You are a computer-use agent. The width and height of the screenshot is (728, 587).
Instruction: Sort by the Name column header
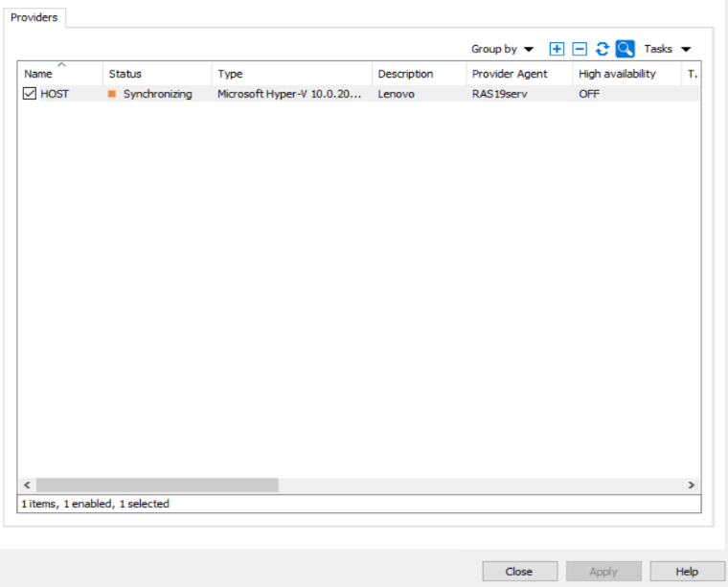tap(59, 74)
